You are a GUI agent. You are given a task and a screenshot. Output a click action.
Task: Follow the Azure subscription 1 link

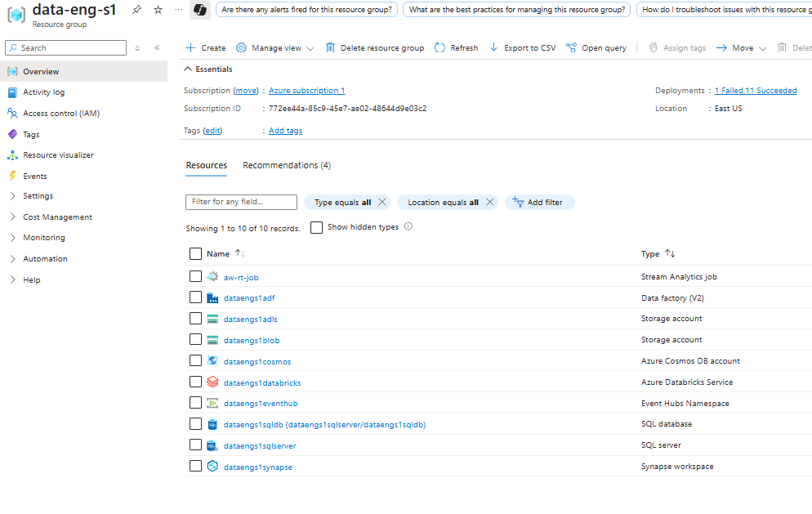tap(306, 90)
